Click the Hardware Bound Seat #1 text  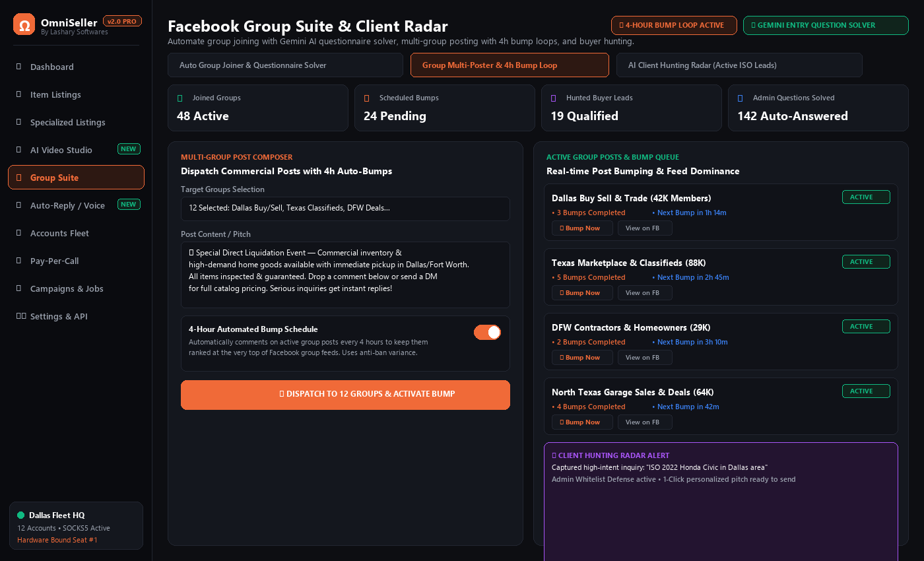click(x=57, y=540)
